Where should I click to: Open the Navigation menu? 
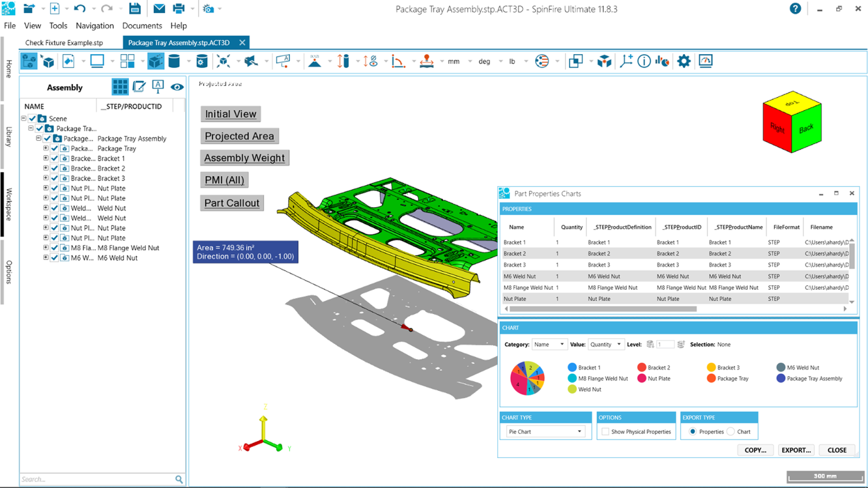click(x=94, y=25)
